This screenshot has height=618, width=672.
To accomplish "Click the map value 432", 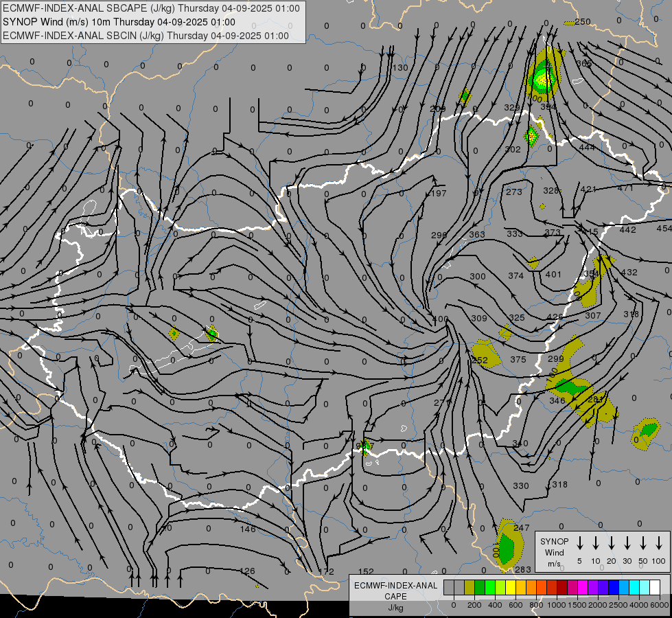I will tap(629, 273).
